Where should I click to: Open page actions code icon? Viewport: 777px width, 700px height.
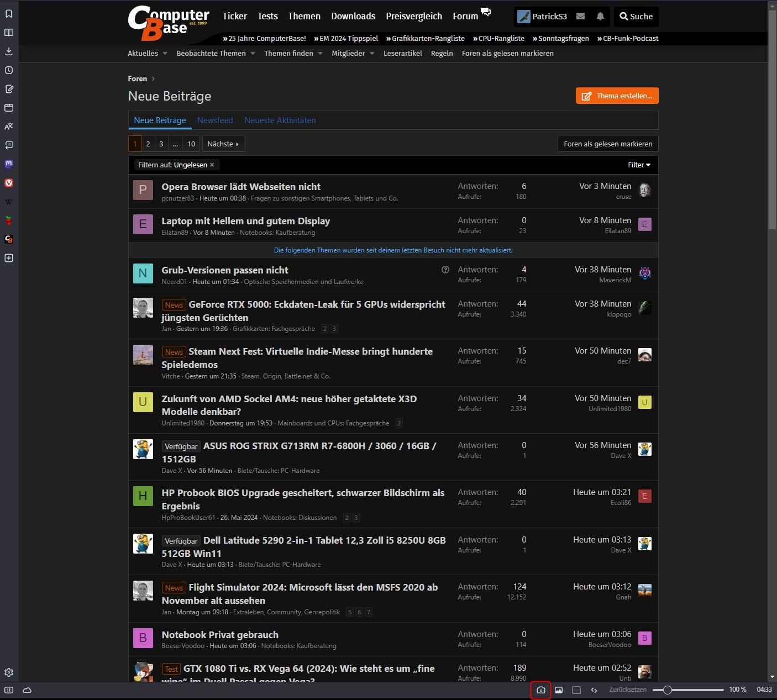point(594,690)
